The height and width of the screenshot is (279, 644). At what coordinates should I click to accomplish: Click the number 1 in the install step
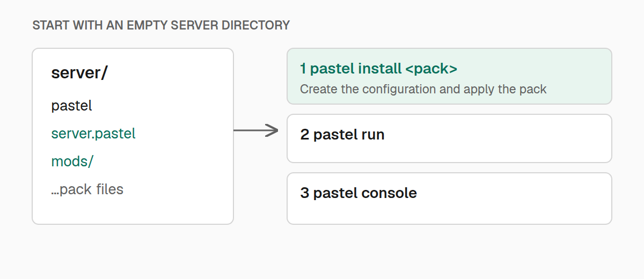pos(303,69)
